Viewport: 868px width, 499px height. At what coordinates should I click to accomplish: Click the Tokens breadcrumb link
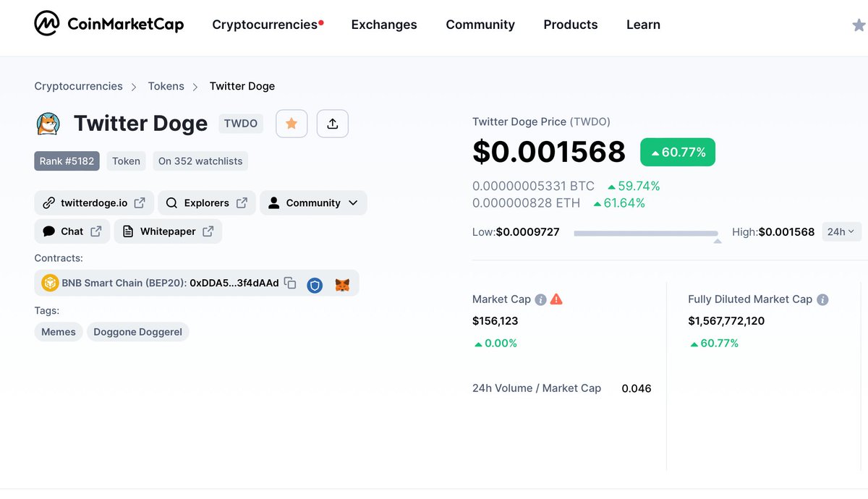coord(166,86)
